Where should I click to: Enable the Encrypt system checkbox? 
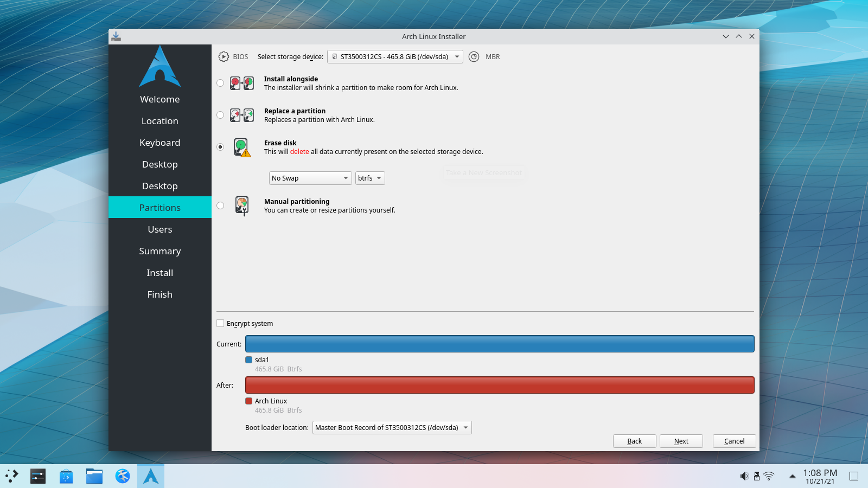tap(220, 323)
